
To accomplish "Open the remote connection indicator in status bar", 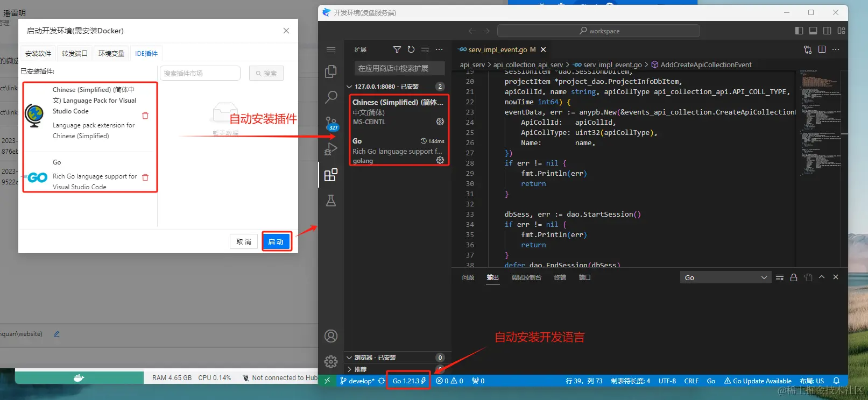I will click(327, 381).
